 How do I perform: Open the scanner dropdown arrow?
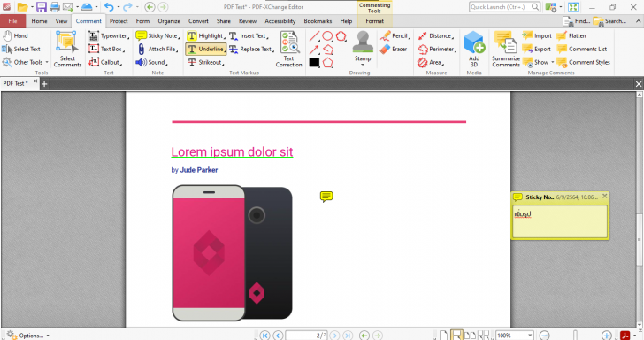coord(96,6)
